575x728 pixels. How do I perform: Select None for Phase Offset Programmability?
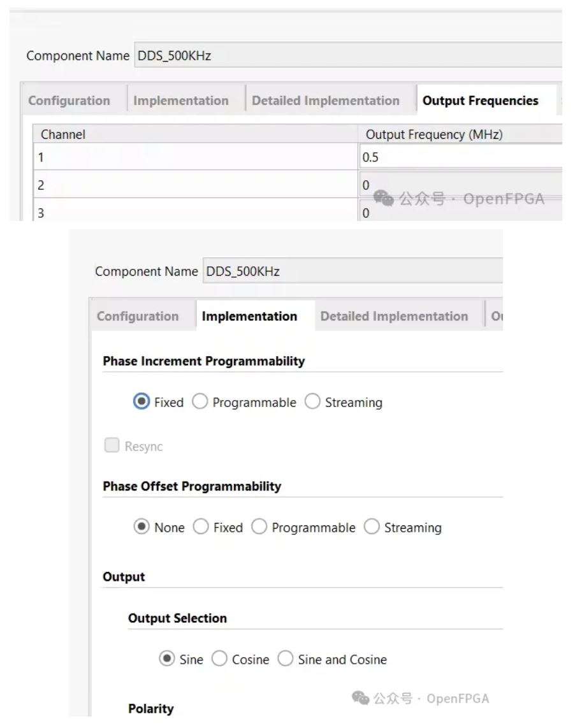pyautogui.click(x=142, y=527)
